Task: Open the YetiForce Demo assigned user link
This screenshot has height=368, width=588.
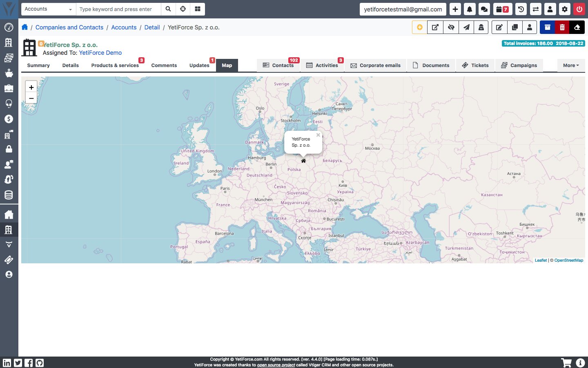Action: (x=100, y=53)
